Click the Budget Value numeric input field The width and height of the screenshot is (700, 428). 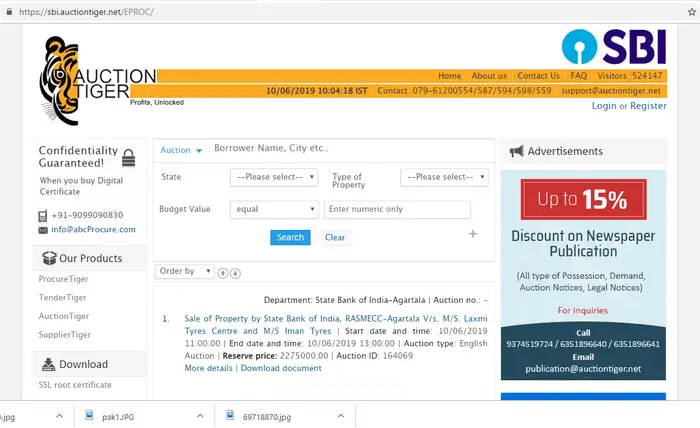click(x=397, y=209)
